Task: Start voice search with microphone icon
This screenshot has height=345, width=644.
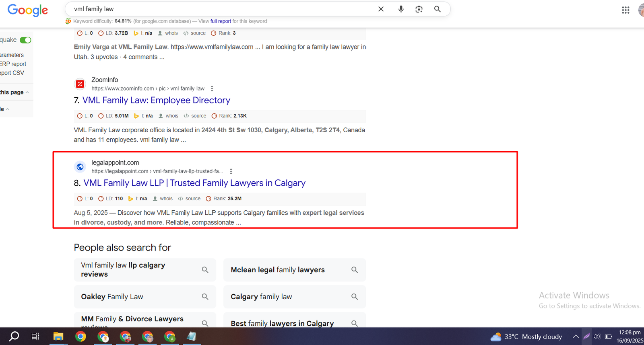Action: pyautogui.click(x=401, y=9)
